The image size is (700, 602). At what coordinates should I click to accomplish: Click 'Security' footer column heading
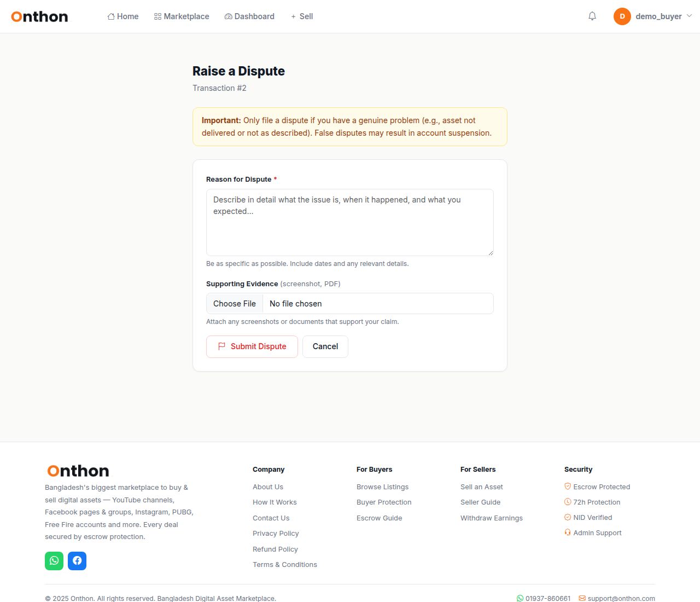(x=578, y=469)
